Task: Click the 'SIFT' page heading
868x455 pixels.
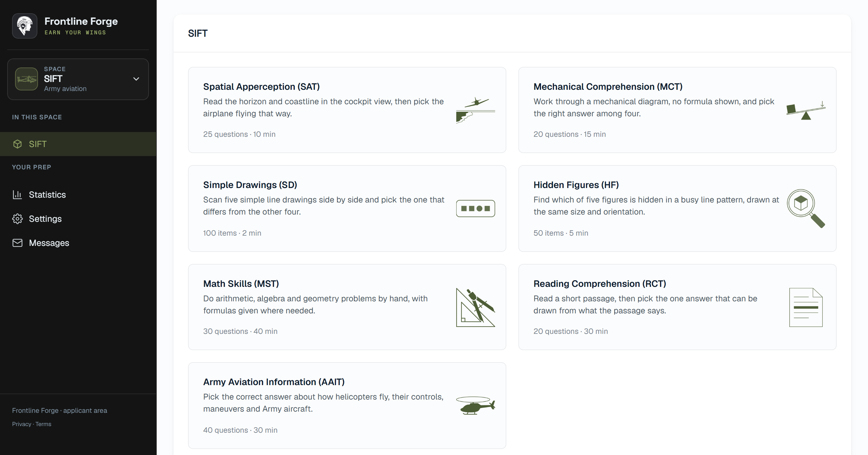Action: point(198,33)
